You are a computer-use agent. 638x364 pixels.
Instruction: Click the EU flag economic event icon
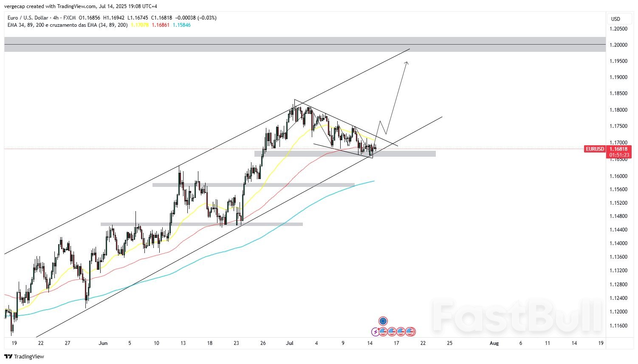click(x=383, y=321)
